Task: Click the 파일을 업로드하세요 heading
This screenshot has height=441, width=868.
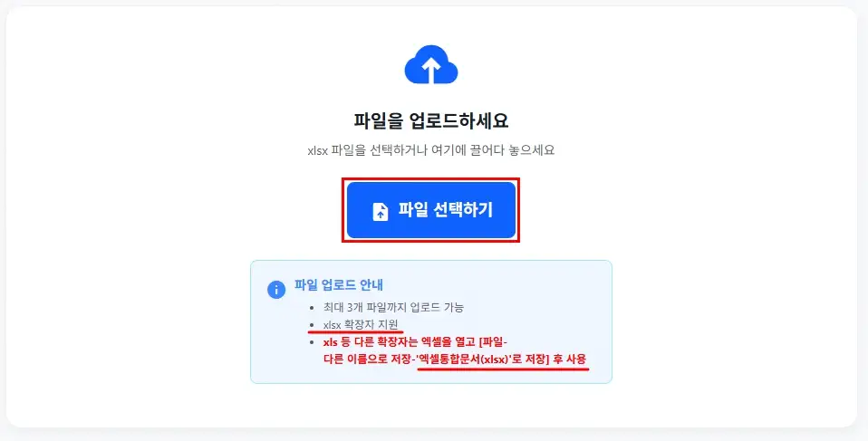Action: click(x=431, y=120)
